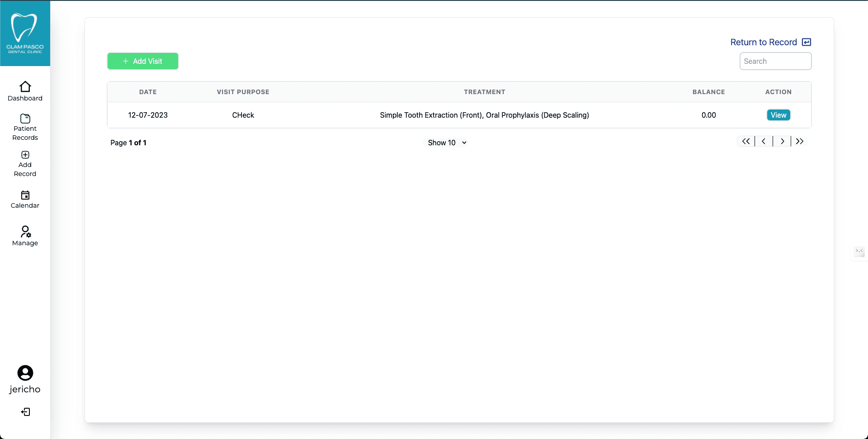The image size is (868, 439).
Task: Open the Calendar icon
Action: [25, 196]
